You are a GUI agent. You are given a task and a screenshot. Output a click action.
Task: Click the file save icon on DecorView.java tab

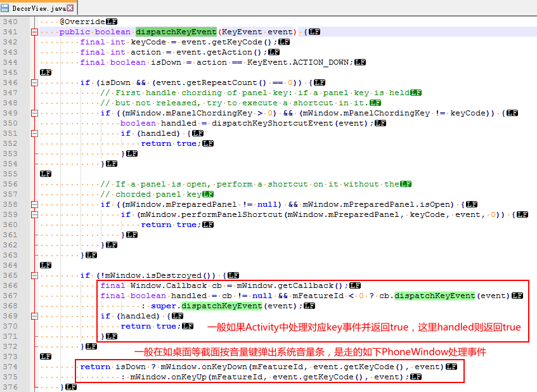click(5, 8)
